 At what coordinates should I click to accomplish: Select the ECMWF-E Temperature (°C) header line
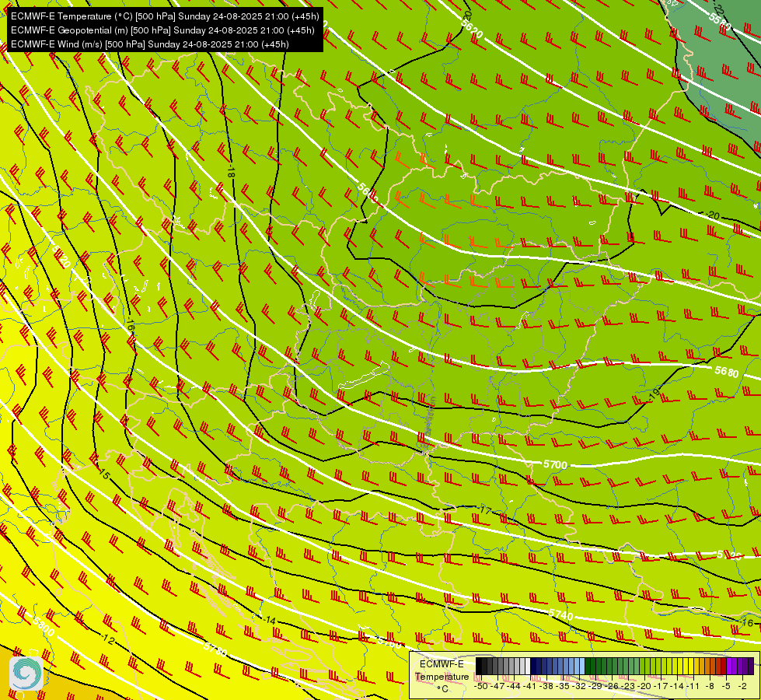(x=165, y=16)
